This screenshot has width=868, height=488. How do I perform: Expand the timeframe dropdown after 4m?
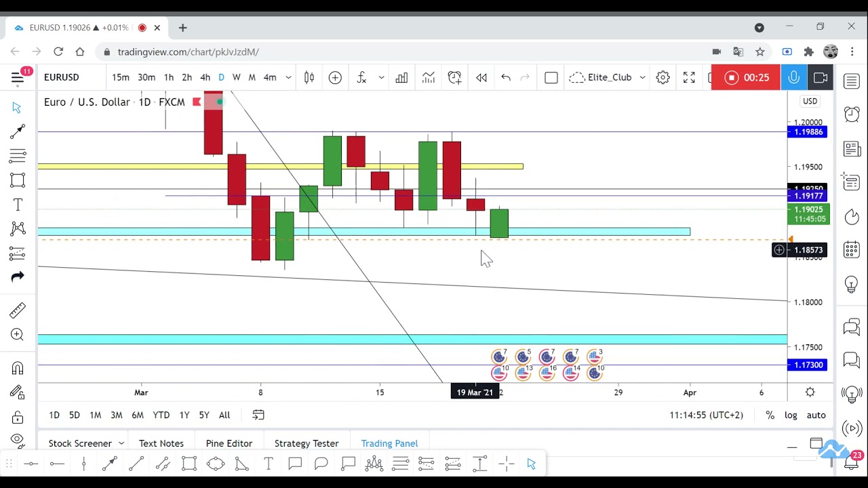(x=288, y=77)
